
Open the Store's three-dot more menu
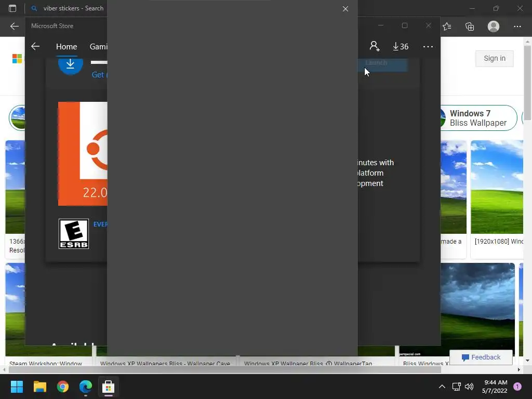click(428, 46)
